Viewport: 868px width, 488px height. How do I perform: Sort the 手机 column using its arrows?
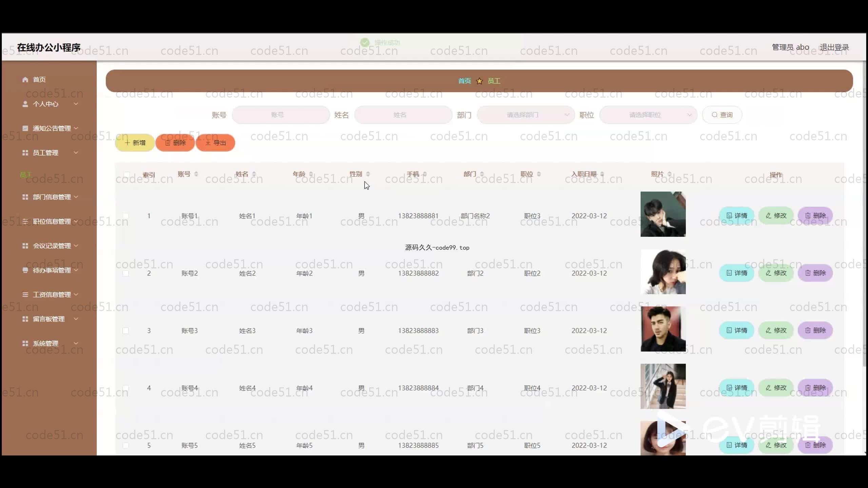coord(425,174)
